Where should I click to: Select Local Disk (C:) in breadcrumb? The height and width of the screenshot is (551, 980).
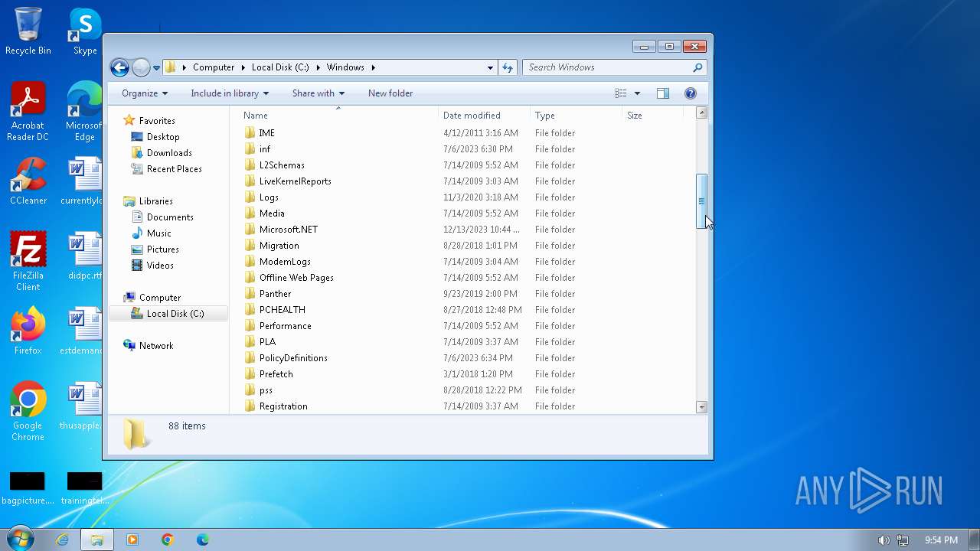pyautogui.click(x=280, y=67)
